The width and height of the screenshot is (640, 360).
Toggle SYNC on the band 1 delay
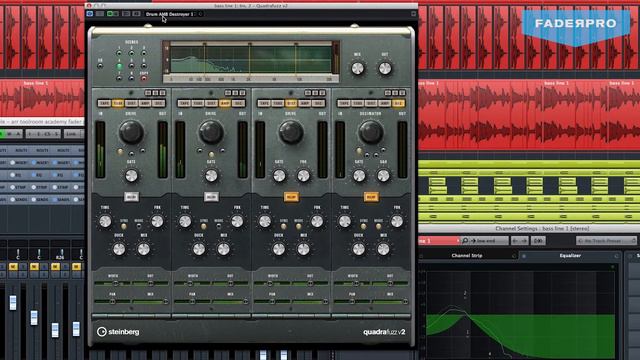[x=124, y=226]
